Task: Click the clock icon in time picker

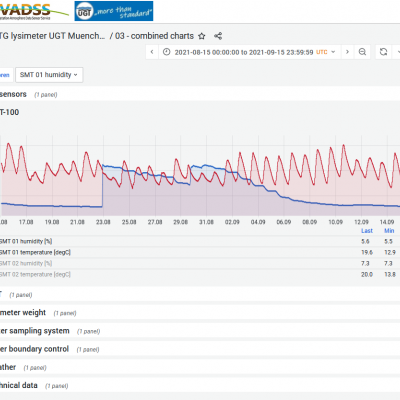Action: 166,52
